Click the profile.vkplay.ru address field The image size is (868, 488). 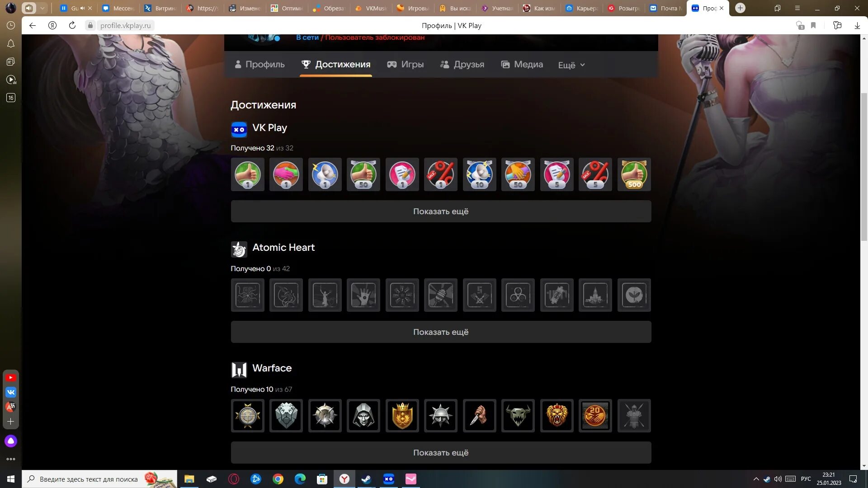[x=126, y=25]
